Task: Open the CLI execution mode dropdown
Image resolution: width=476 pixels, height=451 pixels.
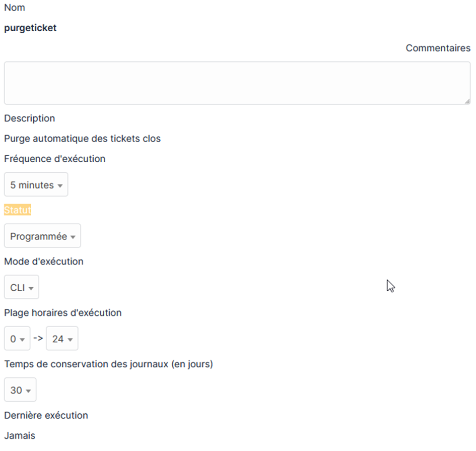Action: click(x=22, y=287)
